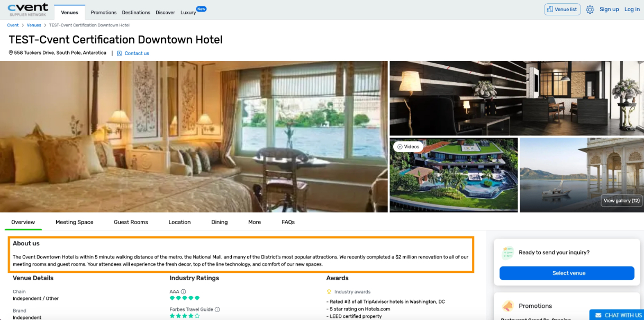Click the Select venue button
This screenshot has height=320, width=644.
click(x=567, y=273)
